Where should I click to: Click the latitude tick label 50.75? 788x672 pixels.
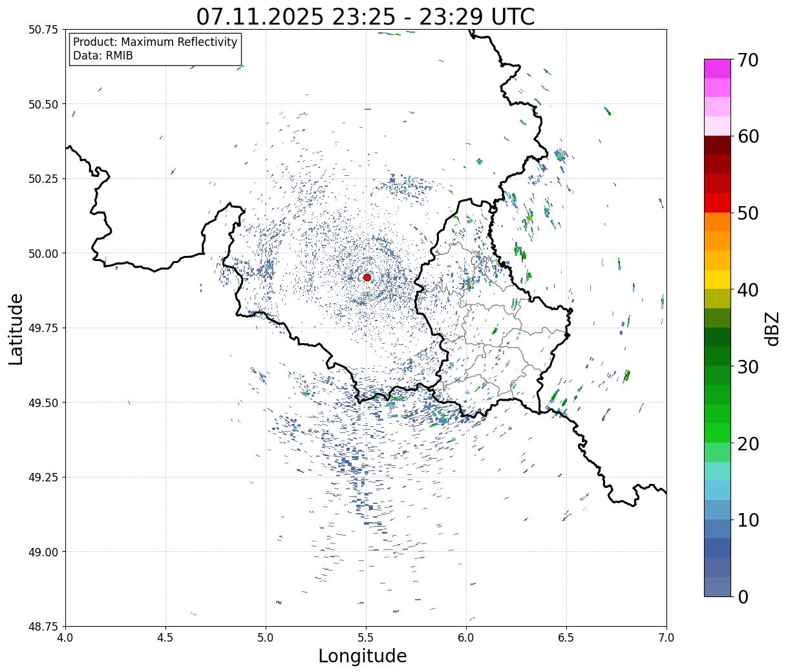pyautogui.click(x=45, y=30)
